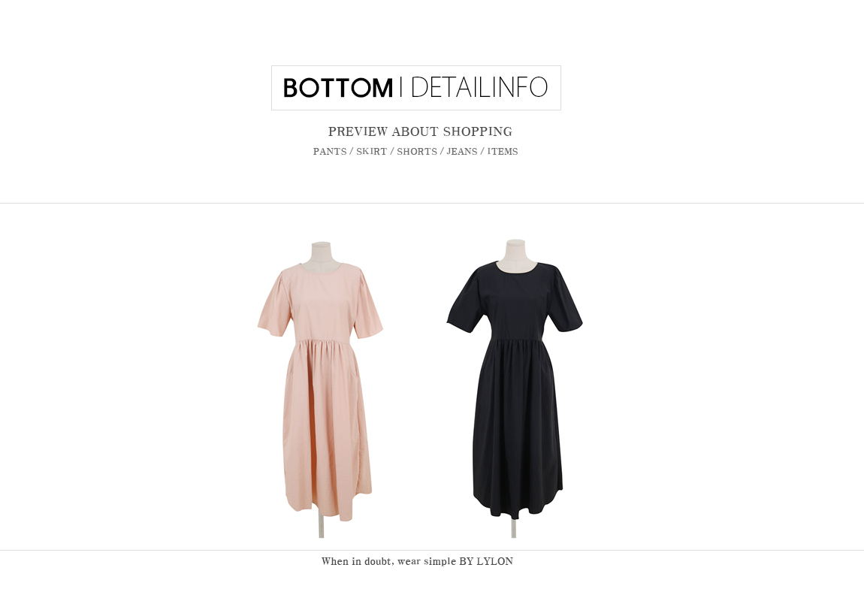Image resolution: width=864 pixels, height=616 pixels.
Task: Select the JEANS category label
Action: pos(462,152)
